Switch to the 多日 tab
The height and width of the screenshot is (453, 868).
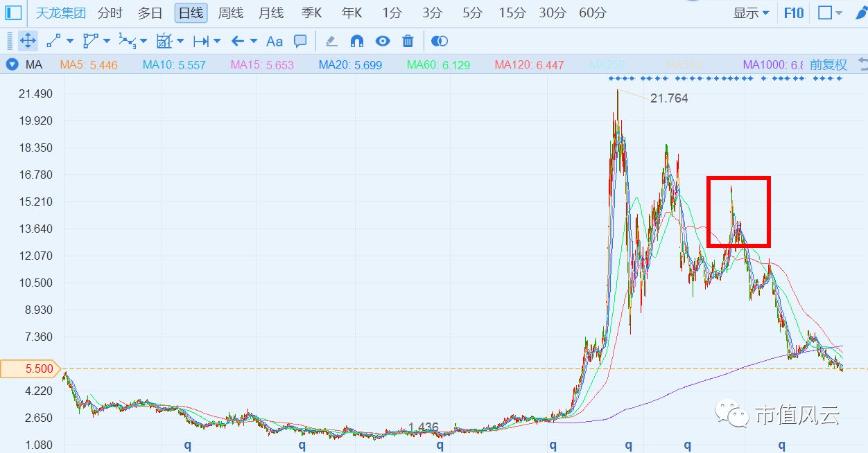[150, 12]
